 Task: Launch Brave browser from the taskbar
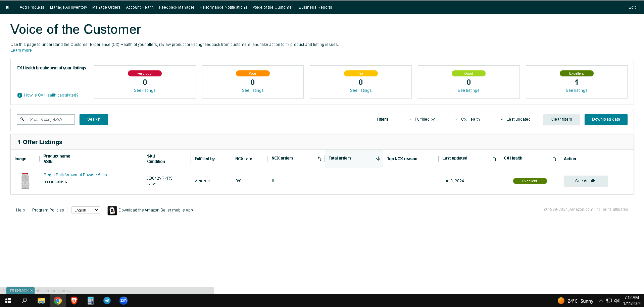[x=74, y=301]
